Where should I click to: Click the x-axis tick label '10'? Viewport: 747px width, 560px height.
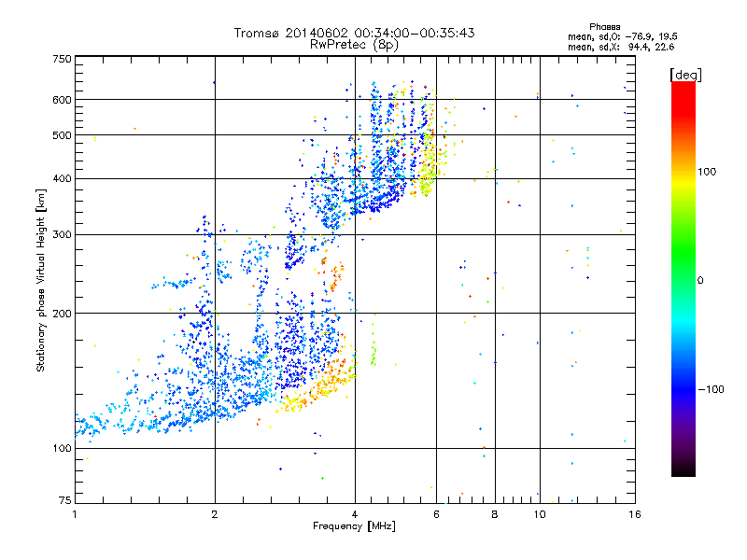click(540, 514)
